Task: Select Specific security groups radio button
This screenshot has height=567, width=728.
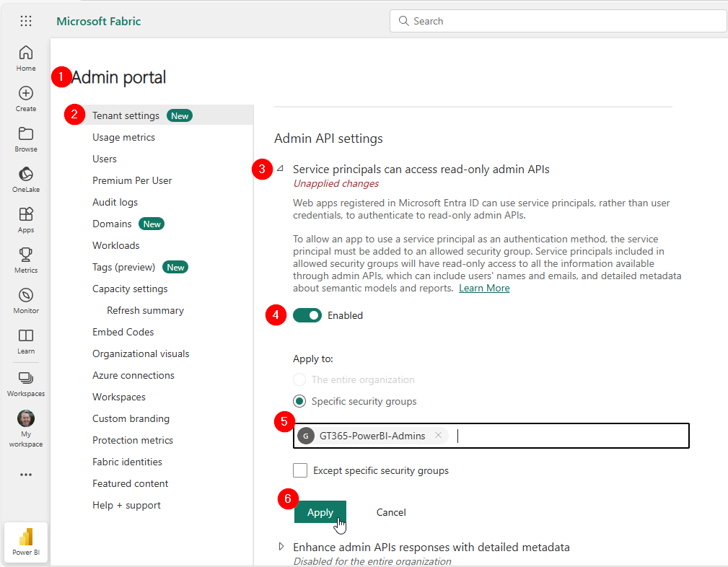Action: click(300, 401)
